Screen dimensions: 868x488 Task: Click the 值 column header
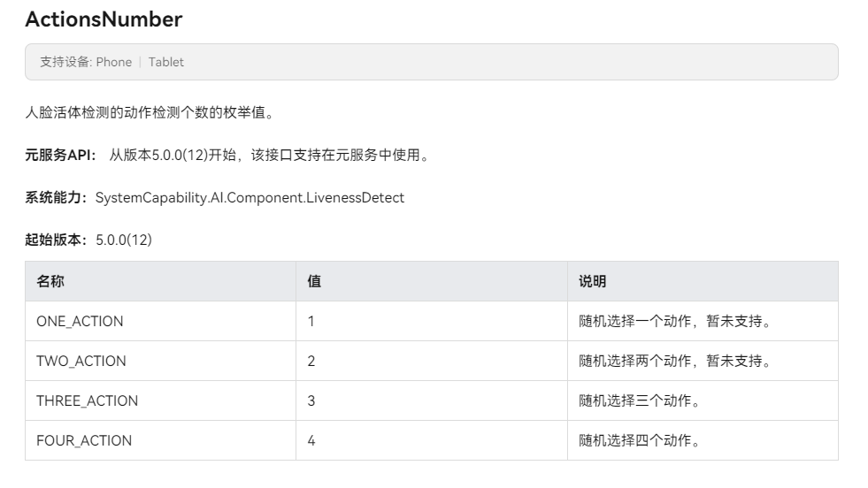click(314, 281)
